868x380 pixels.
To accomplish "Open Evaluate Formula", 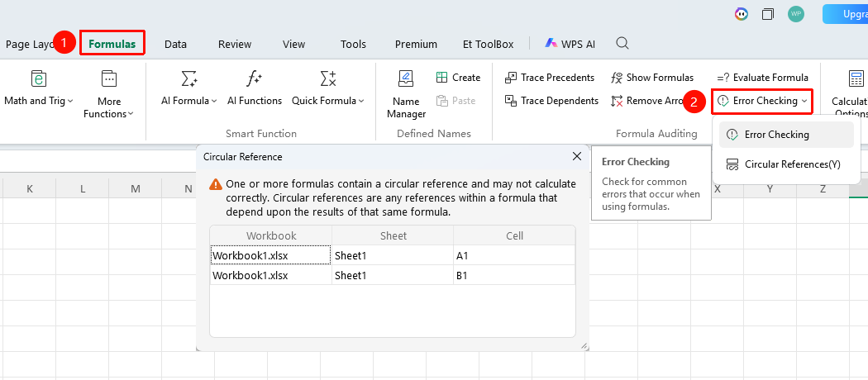I will click(762, 78).
